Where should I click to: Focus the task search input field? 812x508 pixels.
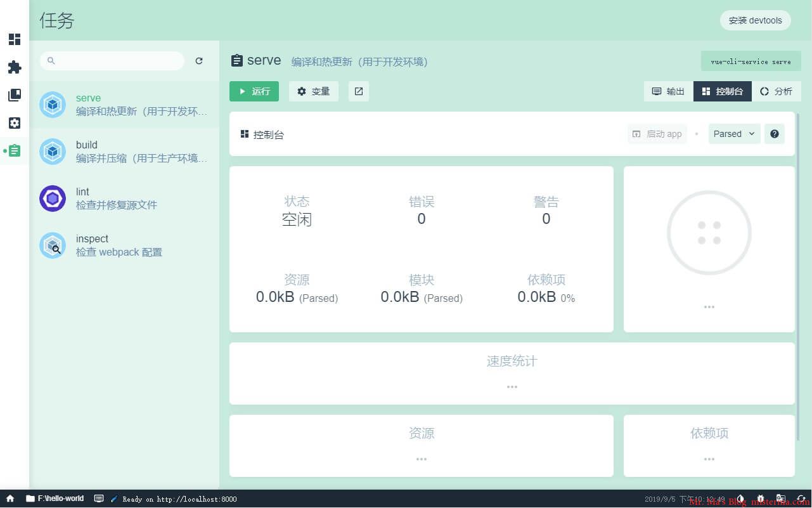(x=112, y=61)
